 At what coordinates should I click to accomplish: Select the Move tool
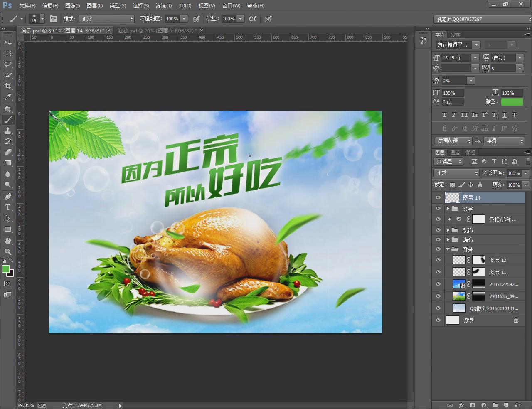pyautogui.click(x=8, y=42)
